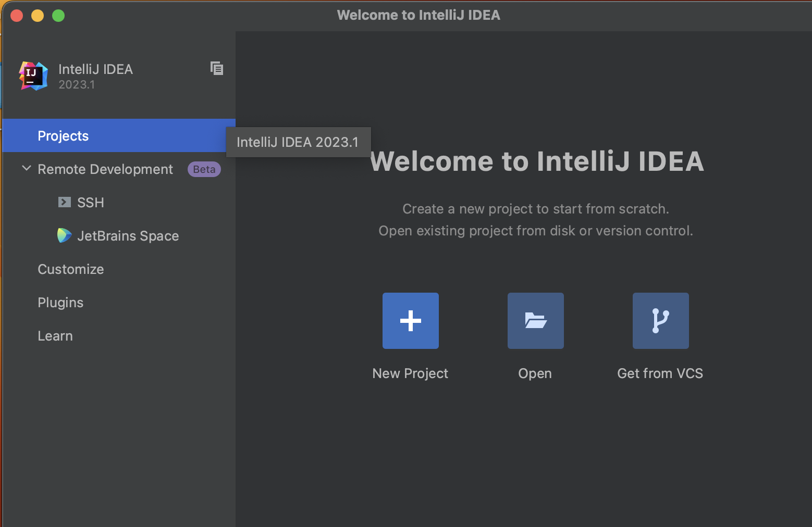This screenshot has height=527, width=812.
Task: Click the Open folder icon
Action: 536,321
